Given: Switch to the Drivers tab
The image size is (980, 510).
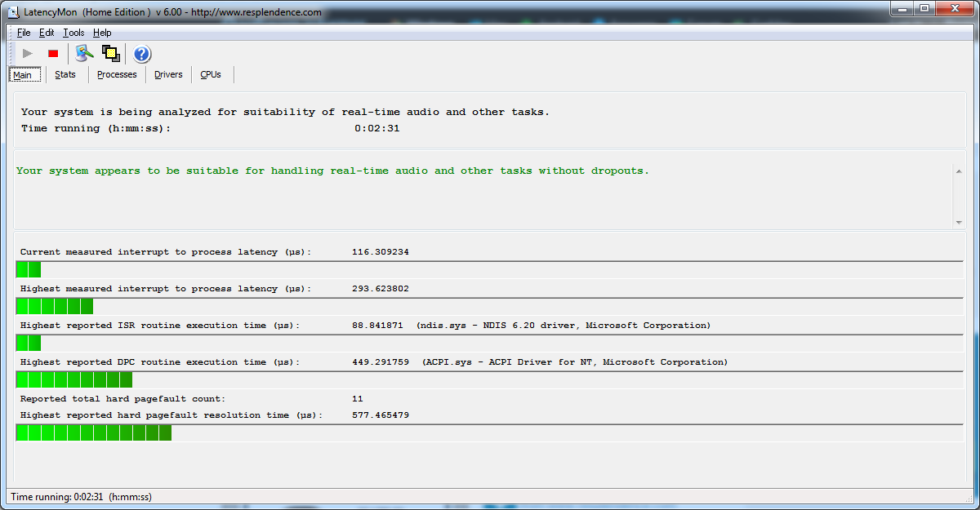Looking at the screenshot, I should point(168,74).
